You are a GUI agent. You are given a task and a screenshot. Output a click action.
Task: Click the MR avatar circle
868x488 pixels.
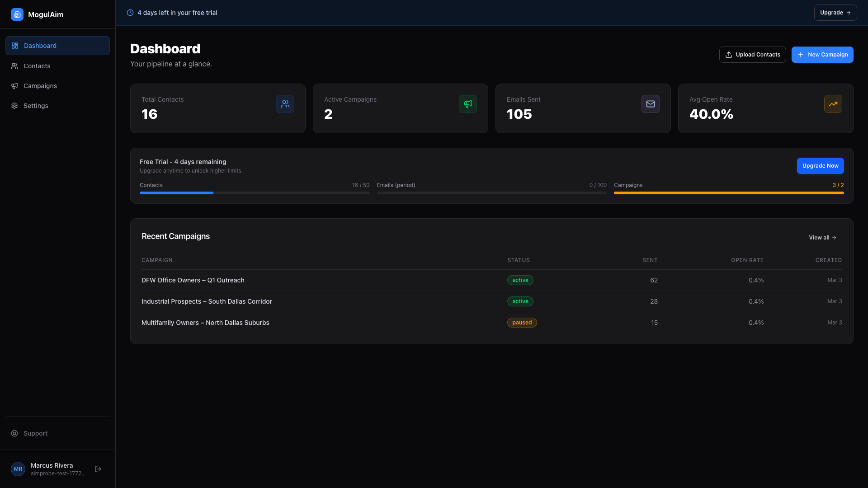click(x=18, y=469)
